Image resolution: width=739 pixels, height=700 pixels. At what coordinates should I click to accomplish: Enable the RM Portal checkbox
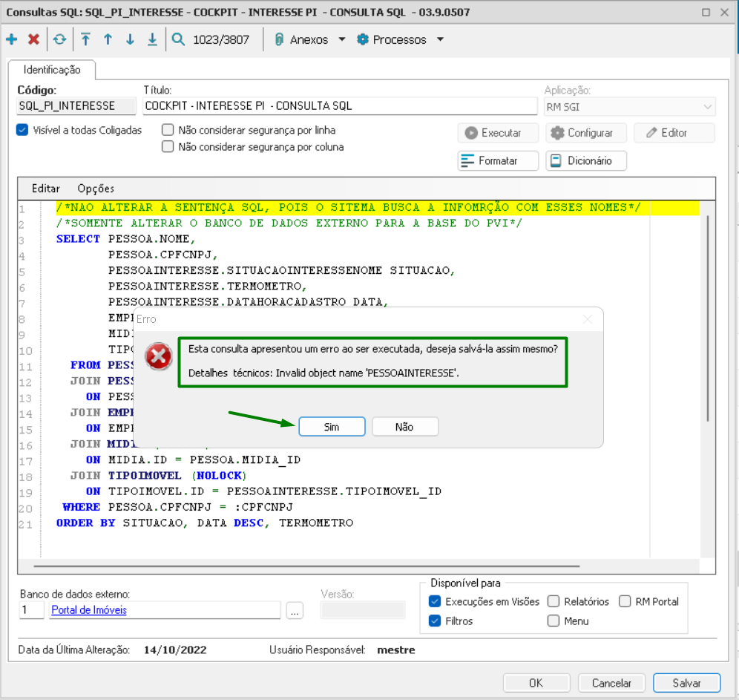coord(625,601)
